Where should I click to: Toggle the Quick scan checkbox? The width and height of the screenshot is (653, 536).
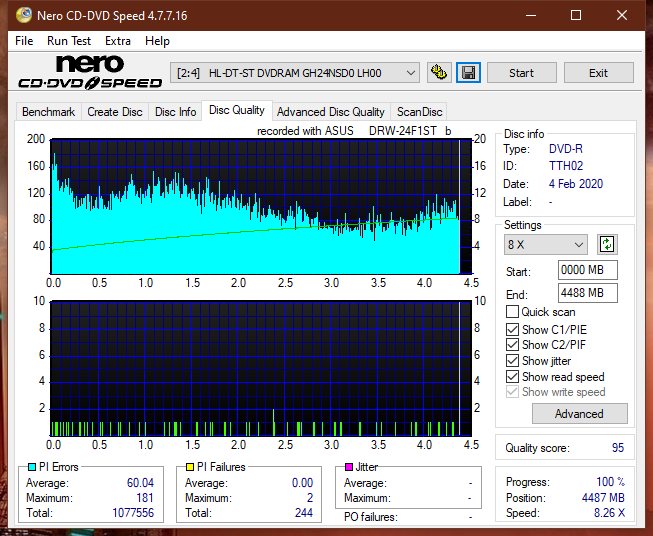tap(512, 312)
